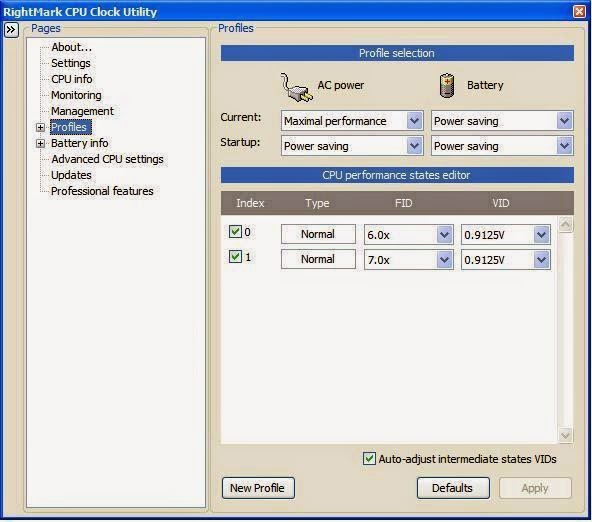This screenshot has width=592, height=522.
Task: Click the FID column header
Action: click(403, 203)
